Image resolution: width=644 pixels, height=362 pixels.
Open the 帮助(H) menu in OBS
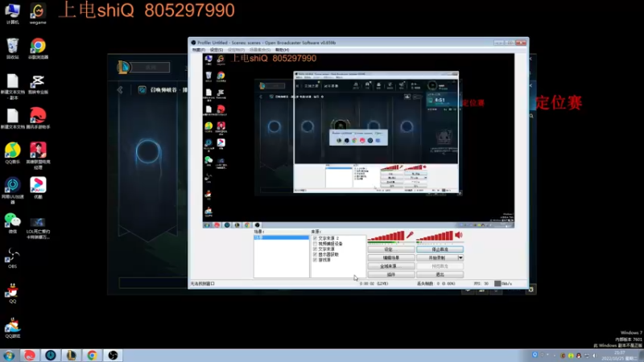pyautogui.click(x=283, y=50)
